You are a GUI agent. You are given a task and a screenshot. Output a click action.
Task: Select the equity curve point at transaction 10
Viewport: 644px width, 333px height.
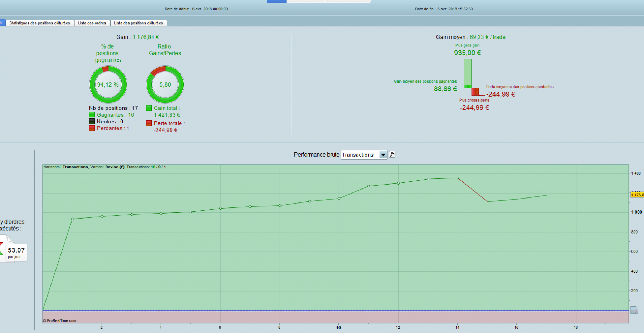[339, 199]
